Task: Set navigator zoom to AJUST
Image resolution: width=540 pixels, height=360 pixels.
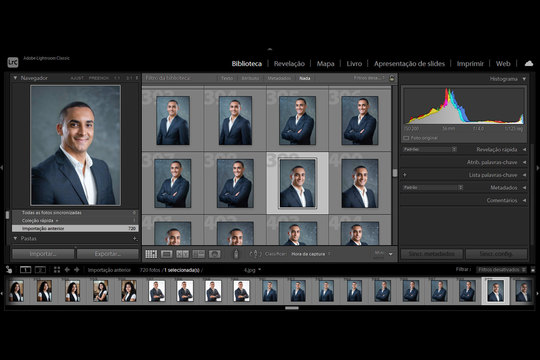Action: coord(77,78)
